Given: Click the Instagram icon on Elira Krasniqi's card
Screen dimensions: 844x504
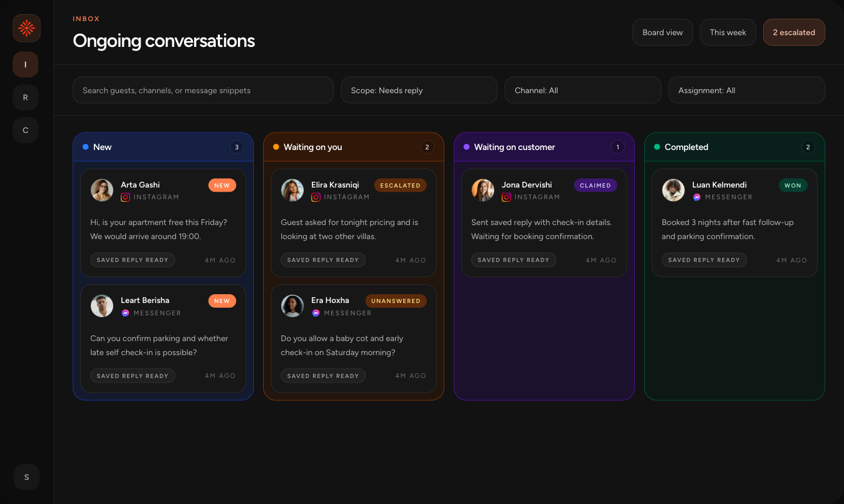Looking at the screenshot, I should tap(316, 197).
